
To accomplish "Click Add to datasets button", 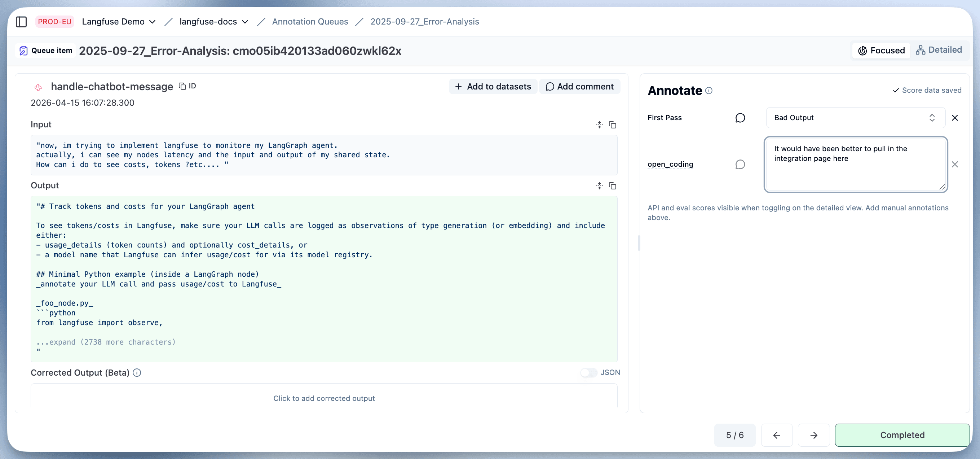I will pos(493,86).
